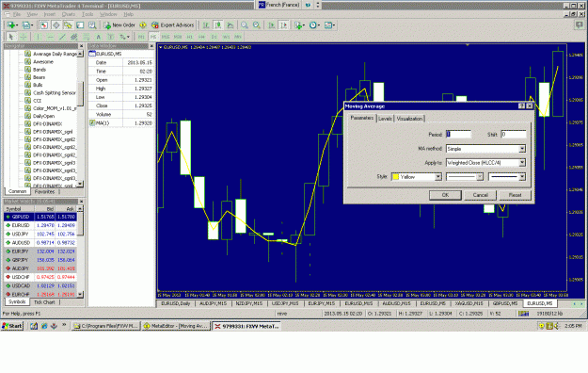
Task: Draw a horizontal line tool
Action: pyautogui.click(x=50, y=37)
